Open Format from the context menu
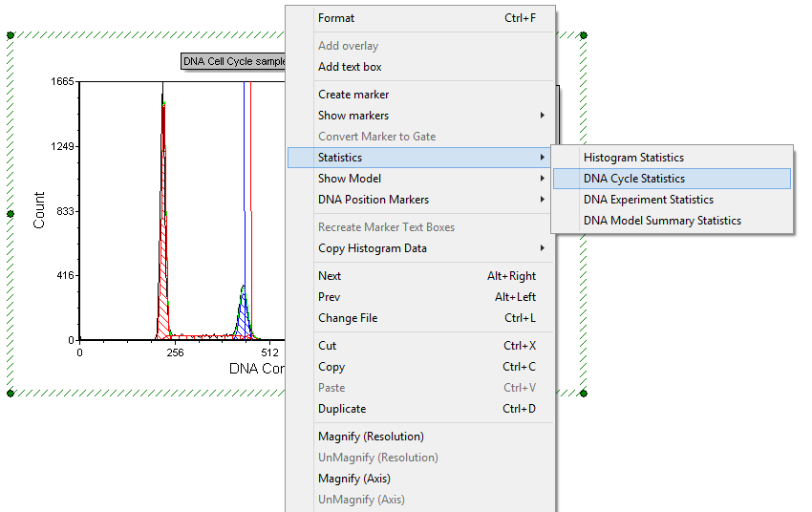The width and height of the screenshot is (812, 512). (x=336, y=18)
